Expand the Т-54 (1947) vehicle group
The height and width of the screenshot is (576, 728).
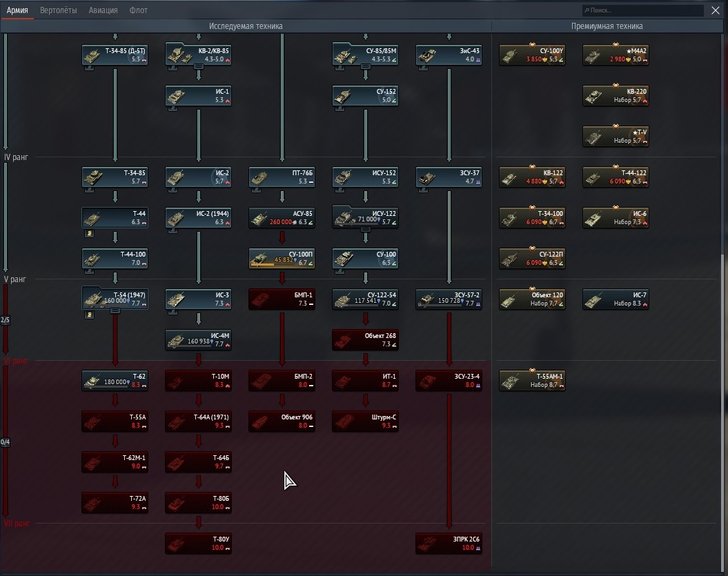pyautogui.click(x=115, y=311)
